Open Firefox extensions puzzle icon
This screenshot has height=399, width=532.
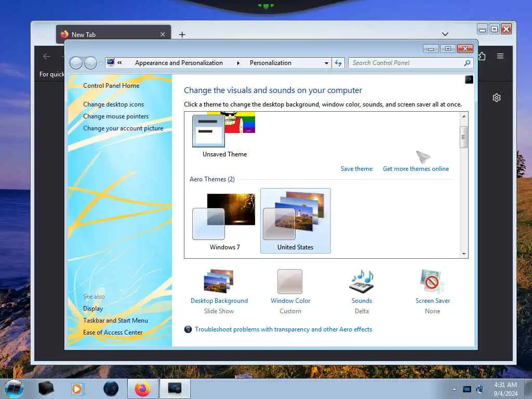(482, 56)
